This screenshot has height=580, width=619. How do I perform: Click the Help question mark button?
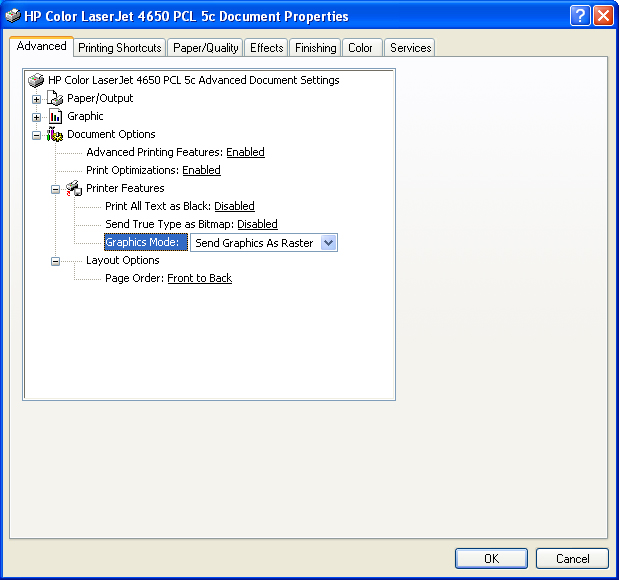click(580, 16)
